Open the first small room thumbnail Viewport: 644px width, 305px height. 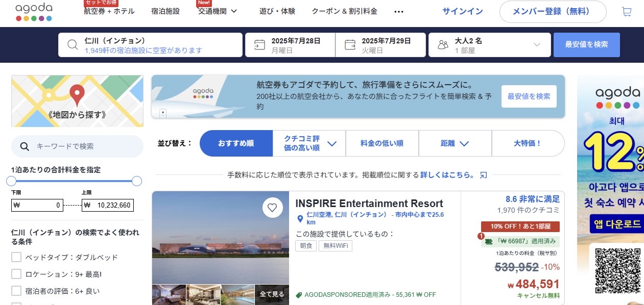coord(169,295)
